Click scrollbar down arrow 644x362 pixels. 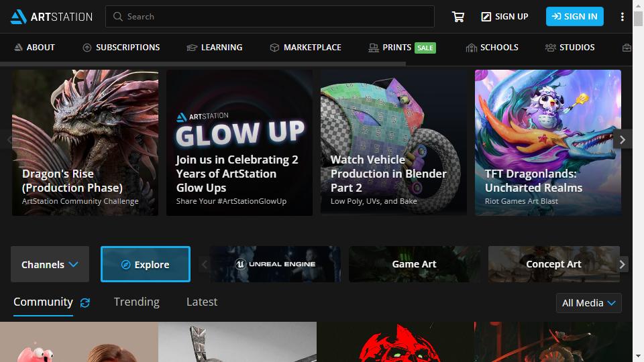(638, 357)
